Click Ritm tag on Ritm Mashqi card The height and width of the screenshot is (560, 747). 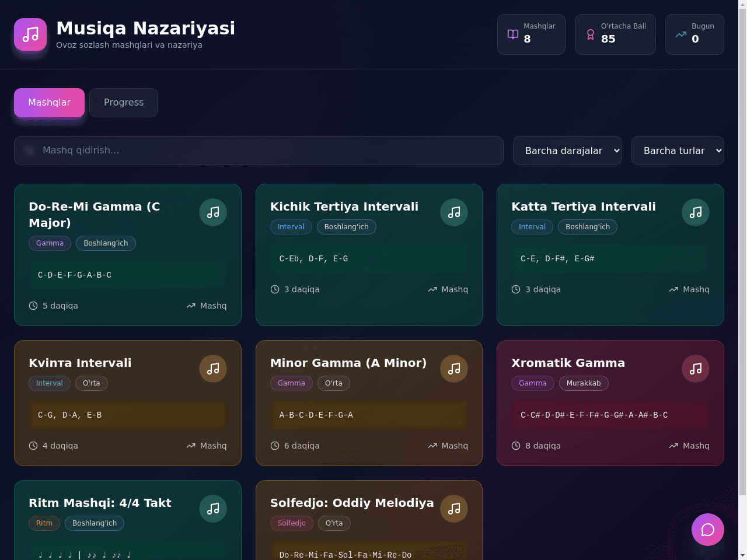pos(44,523)
